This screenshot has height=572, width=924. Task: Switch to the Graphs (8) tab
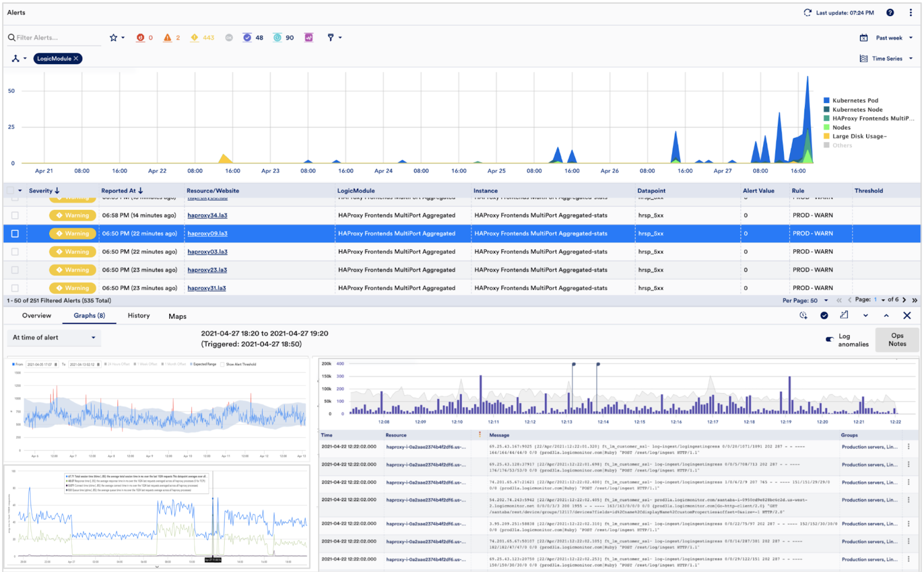[90, 316]
